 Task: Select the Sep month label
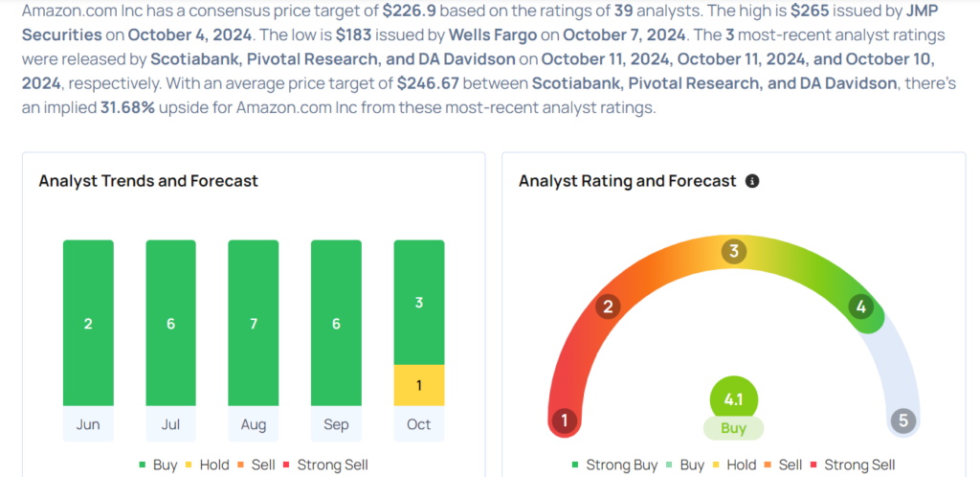[x=336, y=424]
